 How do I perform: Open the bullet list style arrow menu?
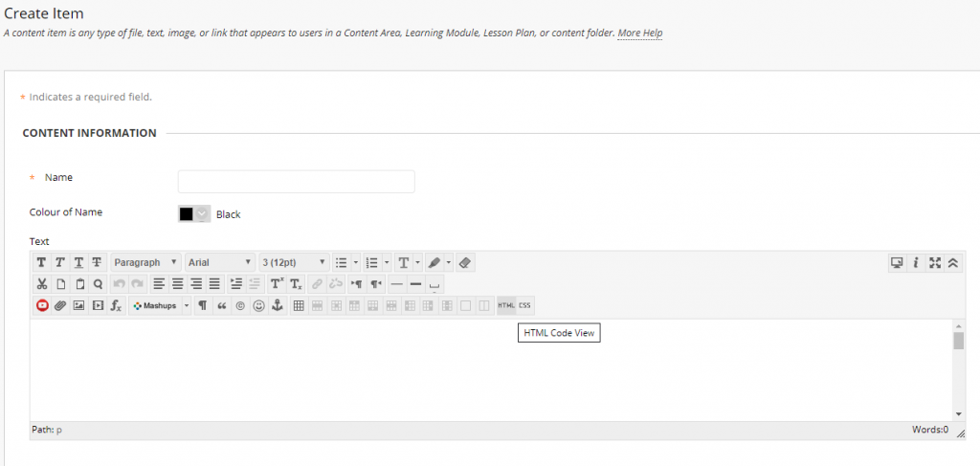pos(356,262)
